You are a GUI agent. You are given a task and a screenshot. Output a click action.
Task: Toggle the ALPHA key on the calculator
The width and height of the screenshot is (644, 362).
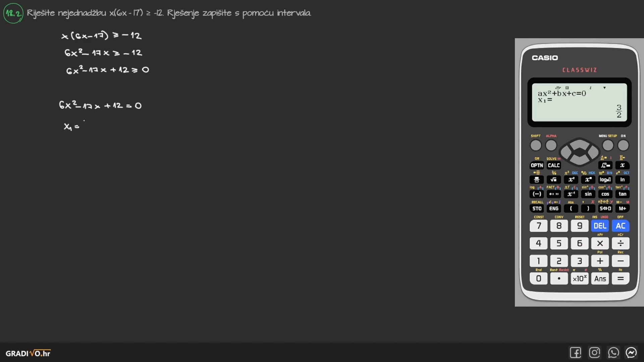point(551,145)
